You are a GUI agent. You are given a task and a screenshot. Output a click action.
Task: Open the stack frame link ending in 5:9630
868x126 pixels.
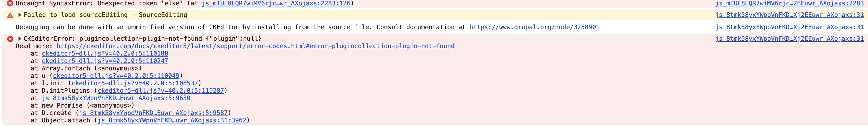tap(116, 98)
